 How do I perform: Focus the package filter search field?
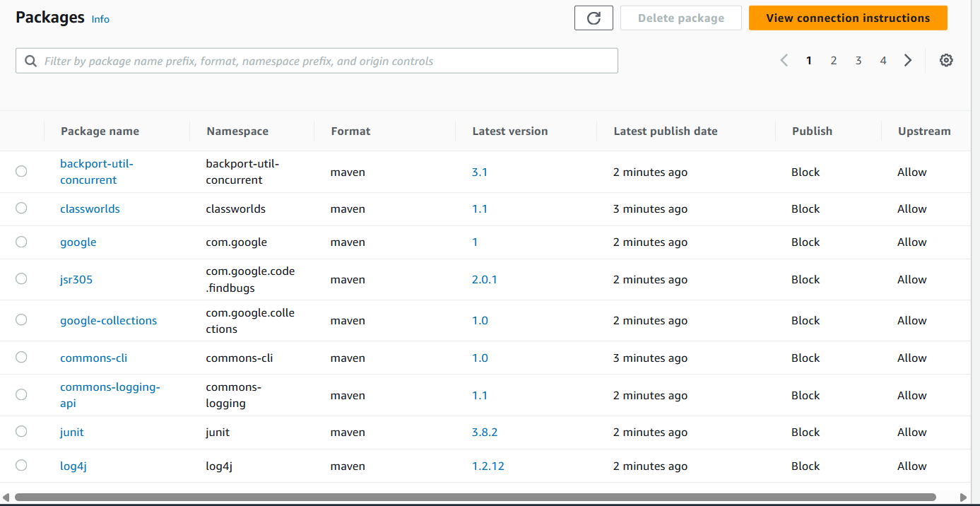tap(317, 61)
